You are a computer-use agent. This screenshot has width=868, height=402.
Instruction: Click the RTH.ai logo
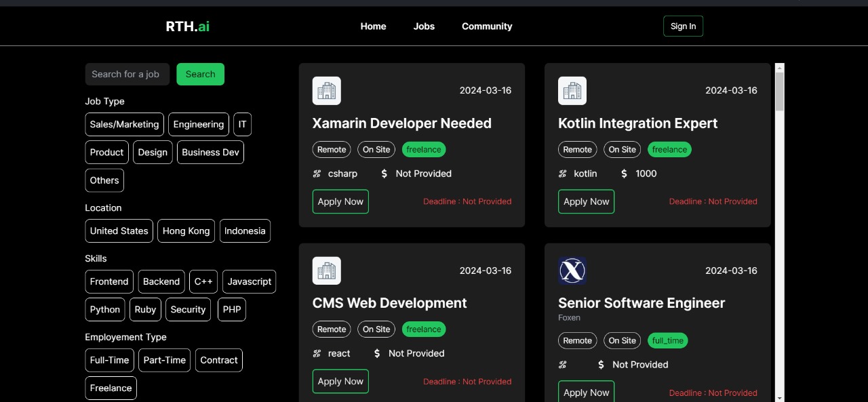[188, 26]
